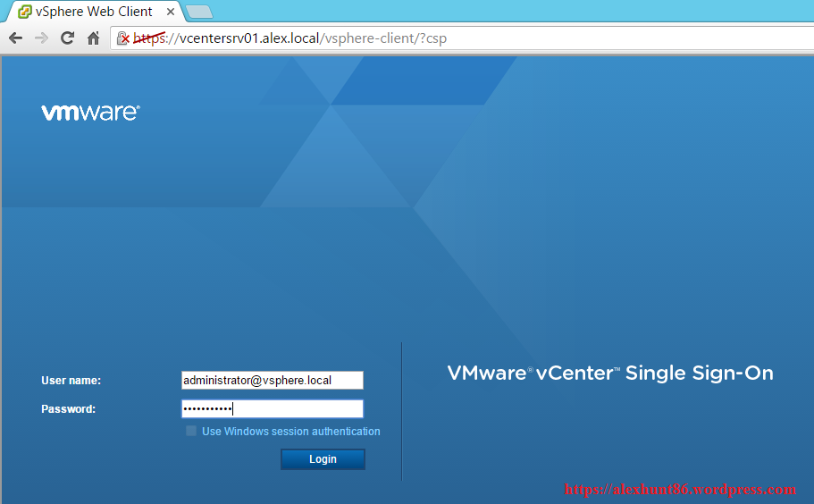Go back with the browser back arrow
Screen dimensions: 814x504
click(x=16, y=38)
